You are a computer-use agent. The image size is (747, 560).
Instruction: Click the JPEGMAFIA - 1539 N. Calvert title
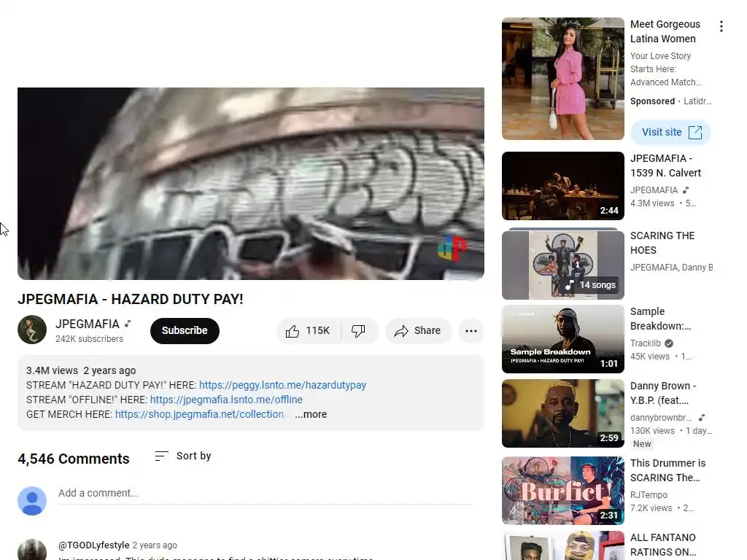665,166
